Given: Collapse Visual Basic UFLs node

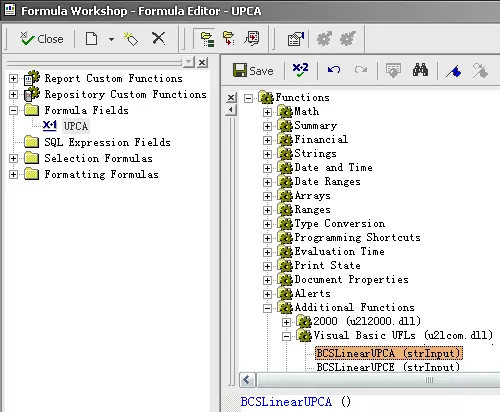Looking at the screenshot, I should pos(286,336).
